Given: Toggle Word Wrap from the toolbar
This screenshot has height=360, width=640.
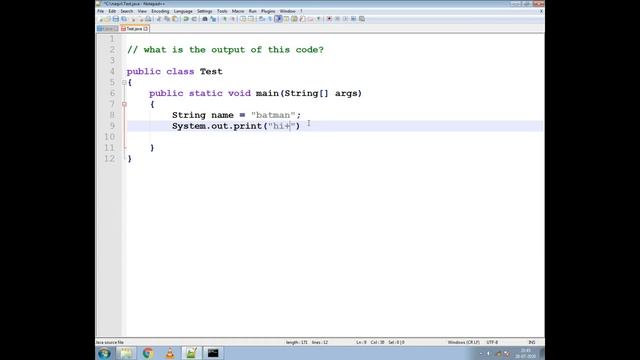Looking at the screenshot, I should coord(261,19).
